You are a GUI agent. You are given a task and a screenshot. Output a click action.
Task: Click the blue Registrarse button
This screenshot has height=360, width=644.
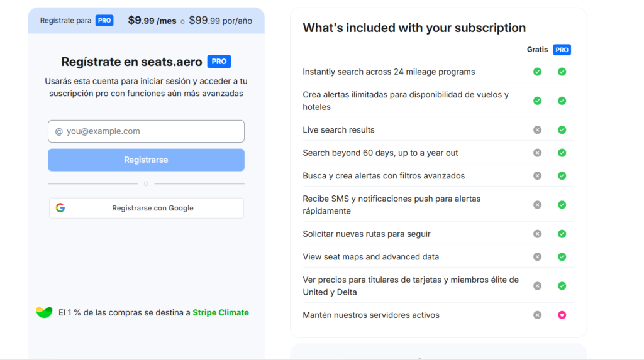pos(146,160)
